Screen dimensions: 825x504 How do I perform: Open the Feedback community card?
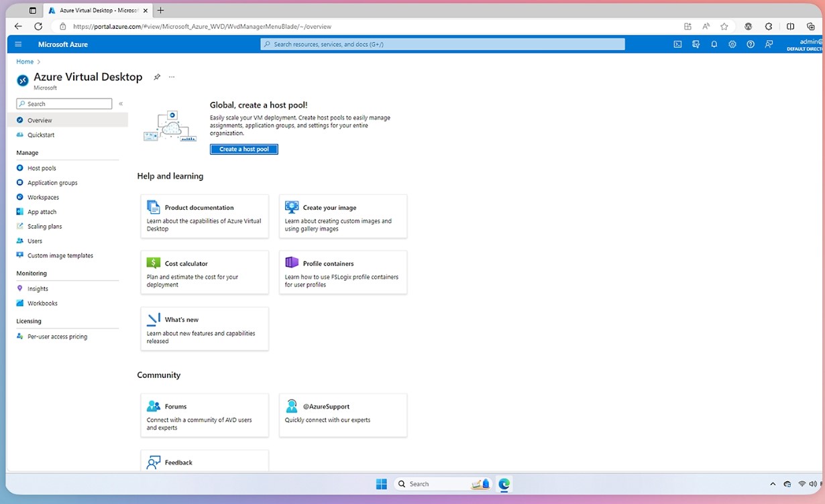(205, 461)
